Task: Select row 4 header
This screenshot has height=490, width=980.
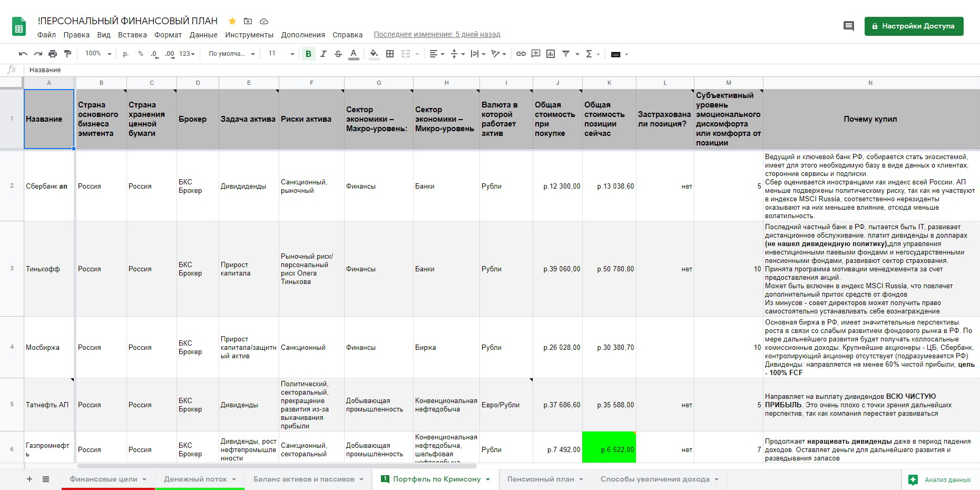Action: point(12,347)
